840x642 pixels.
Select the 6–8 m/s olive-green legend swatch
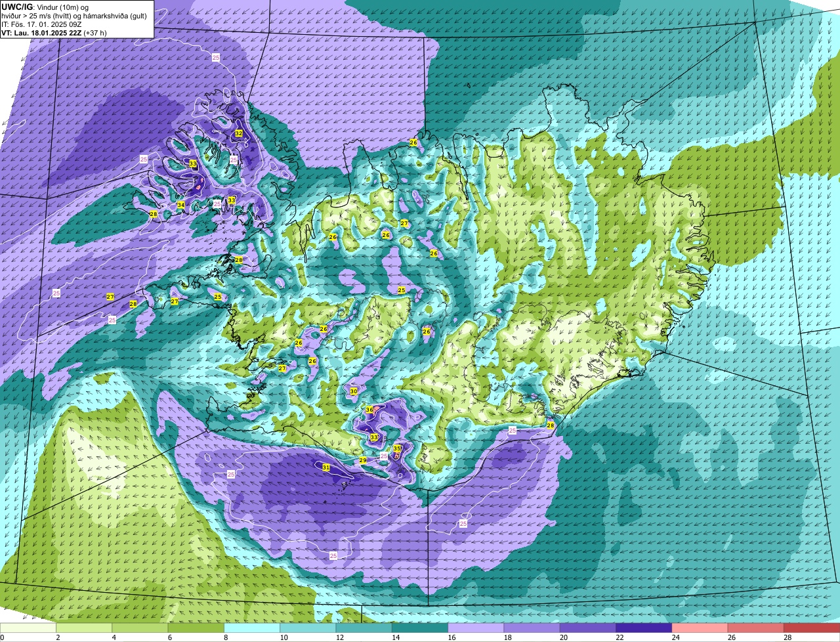coord(196,628)
